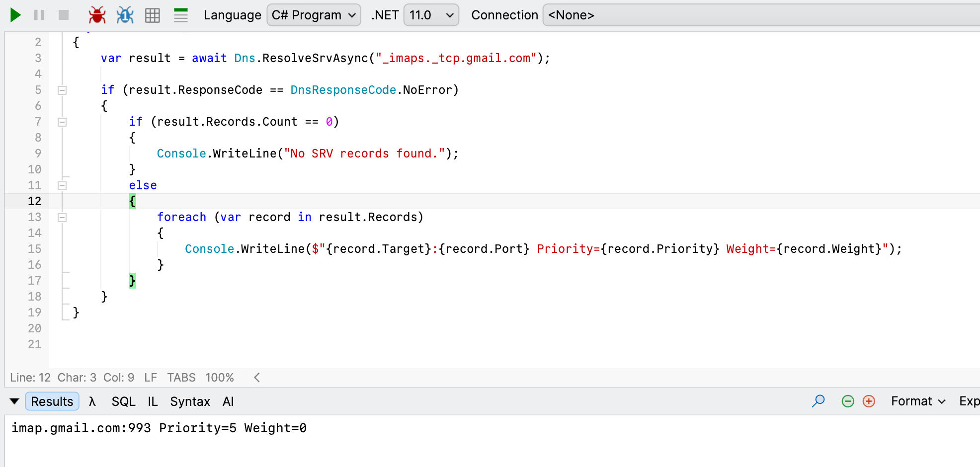Screen dimensions: 980x467
Task: Open the Syntax tab
Action: [x=190, y=401]
